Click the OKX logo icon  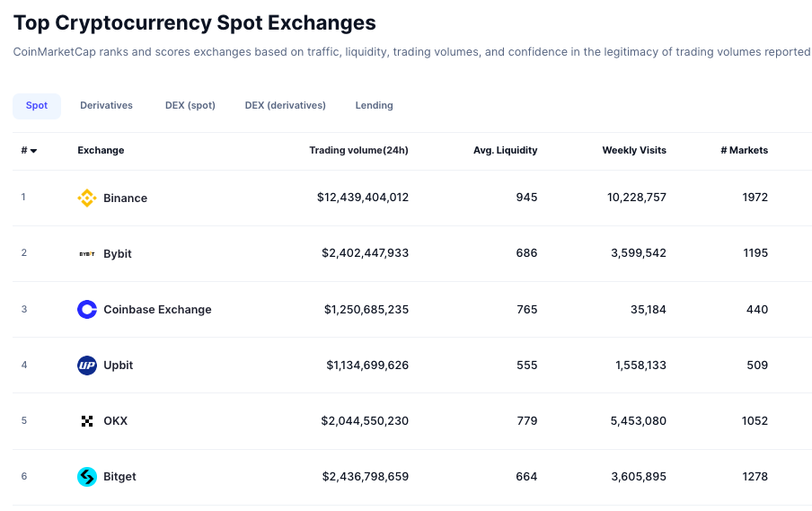coord(87,421)
